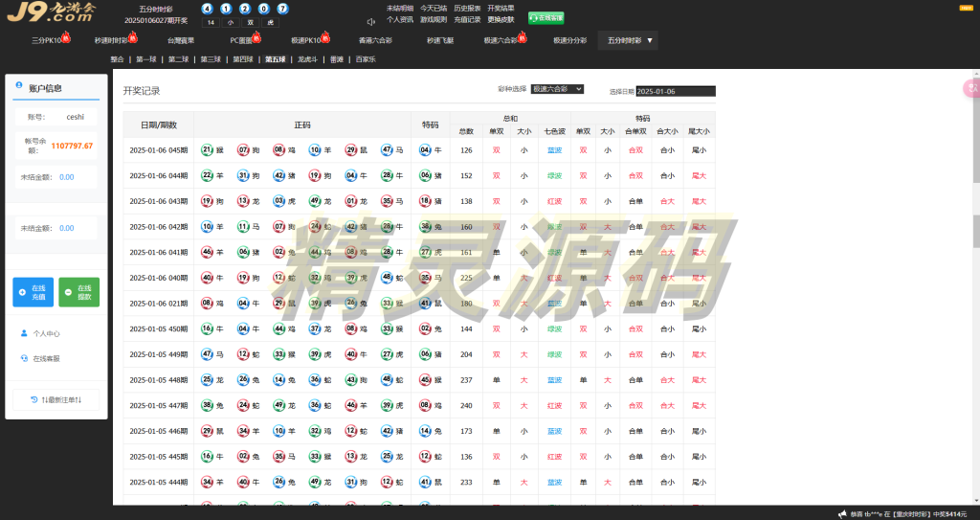This screenshot has width=980, height=520.
Task: Open the 极速分分彩 game tab
Action: point(570,40)
